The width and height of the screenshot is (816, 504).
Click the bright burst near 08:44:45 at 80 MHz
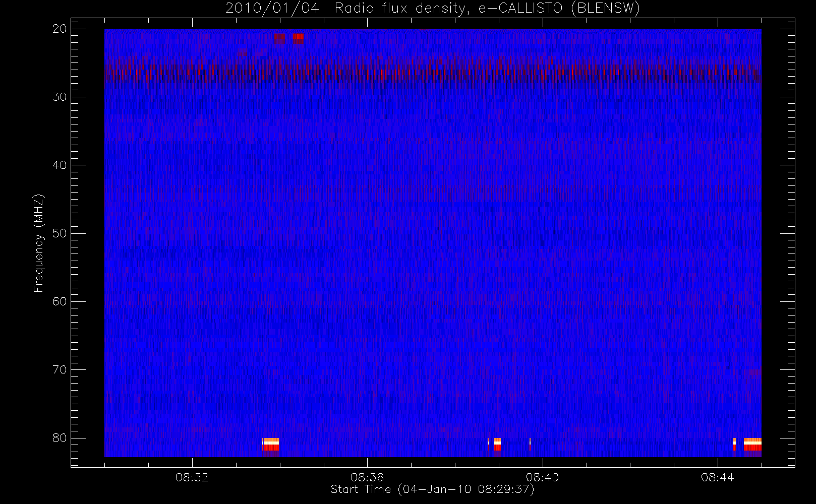click(752, 445)
